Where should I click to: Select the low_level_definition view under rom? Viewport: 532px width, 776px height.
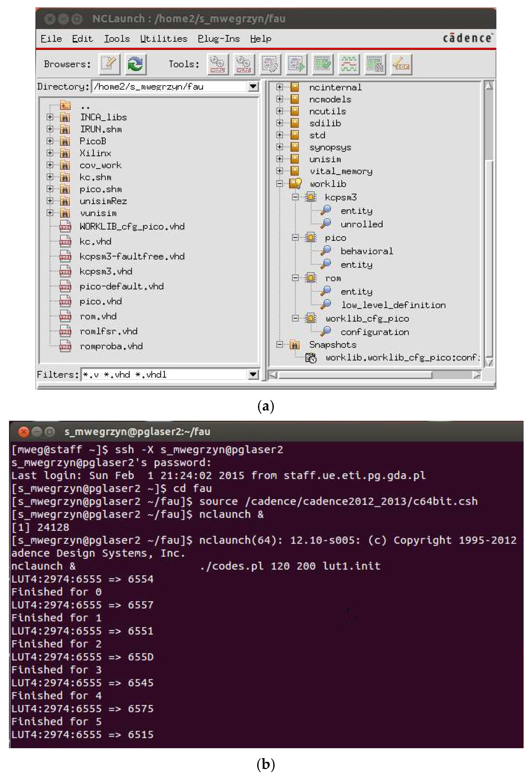point(393,305)
